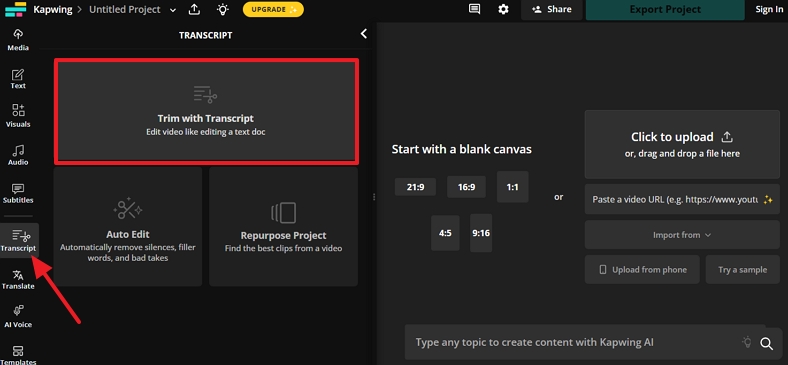Click the Click to upload area
788x365 pixels.
point(682,144)
